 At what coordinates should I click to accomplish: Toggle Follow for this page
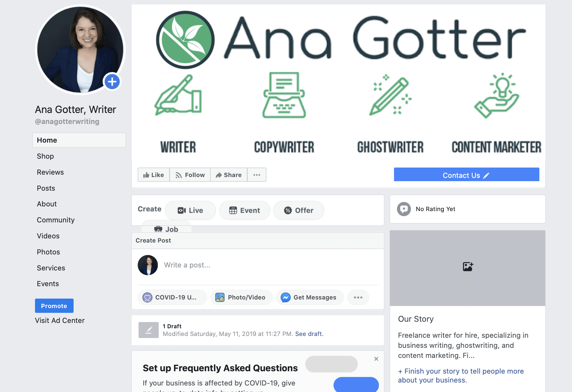click(x=190, y=175)
